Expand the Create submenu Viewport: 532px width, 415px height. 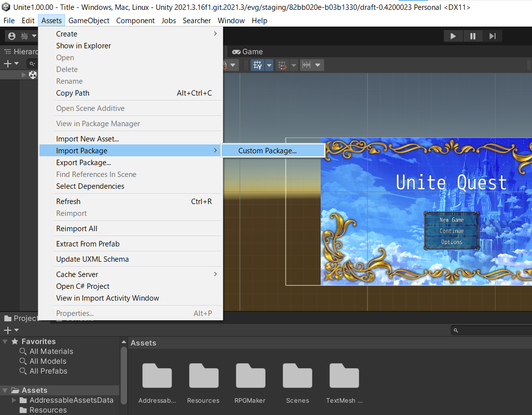pos(131,34)
